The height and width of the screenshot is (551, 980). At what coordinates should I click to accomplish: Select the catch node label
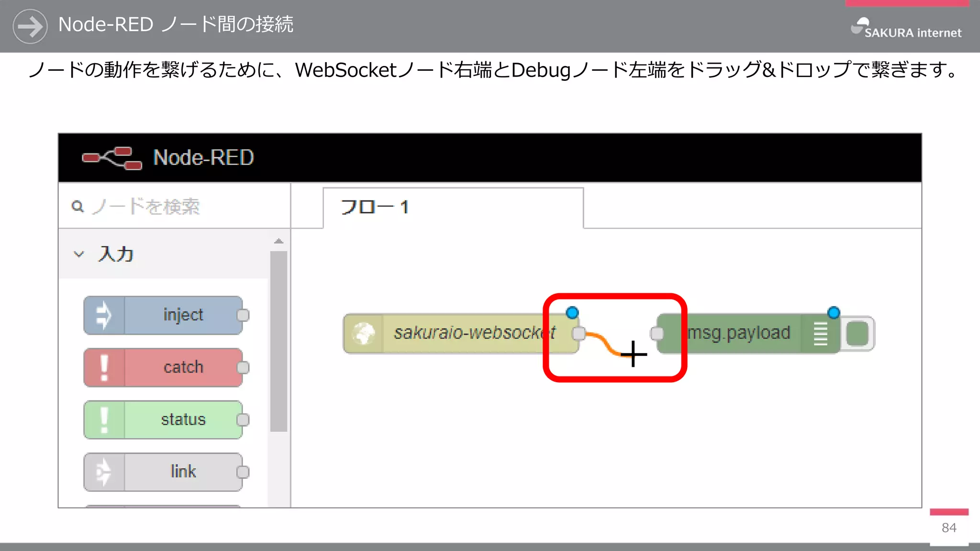click(x=183, y=367)
